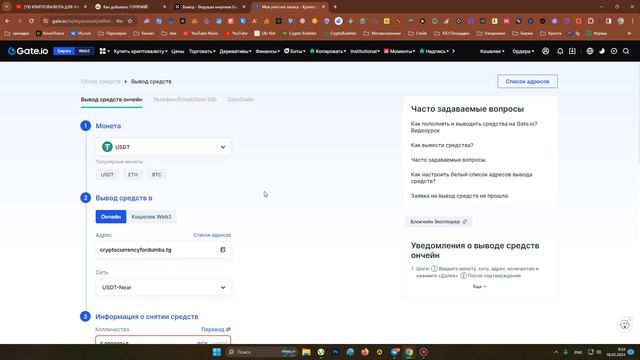Select the USDT popular coin chip

tap(107, 175)
